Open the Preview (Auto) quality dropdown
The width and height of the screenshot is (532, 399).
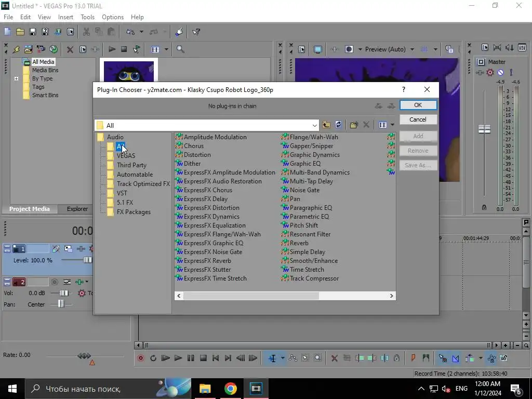[412, 49]
